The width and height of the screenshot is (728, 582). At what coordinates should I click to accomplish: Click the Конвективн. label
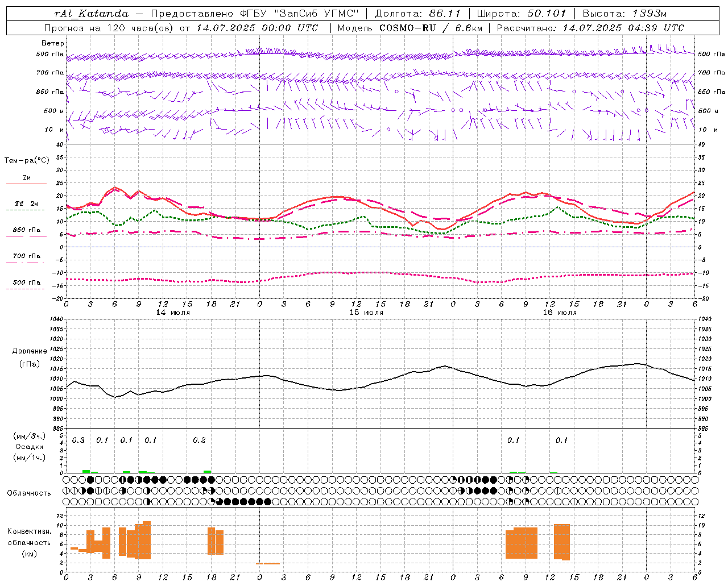click(x=30, y=531)
